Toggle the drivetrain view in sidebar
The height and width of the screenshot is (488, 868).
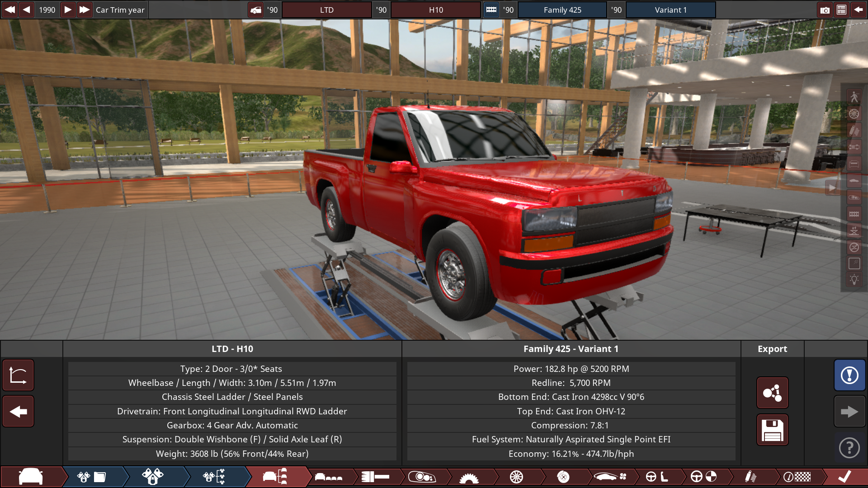(x=854, y=147)
